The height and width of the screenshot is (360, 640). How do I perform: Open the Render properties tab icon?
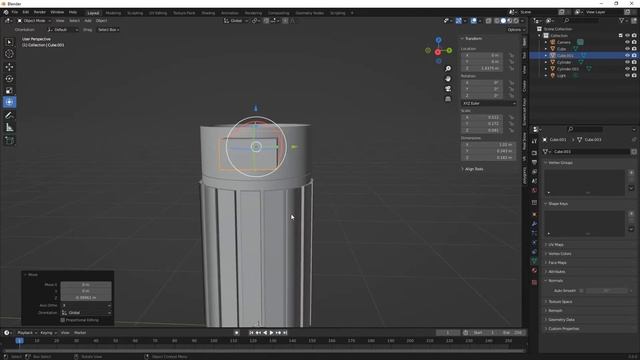534,153
